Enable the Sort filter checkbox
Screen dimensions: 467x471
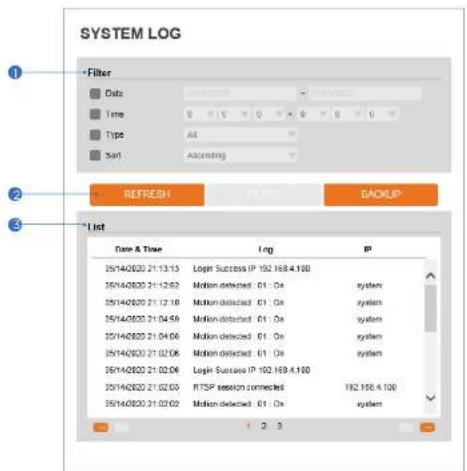point(95,155)
